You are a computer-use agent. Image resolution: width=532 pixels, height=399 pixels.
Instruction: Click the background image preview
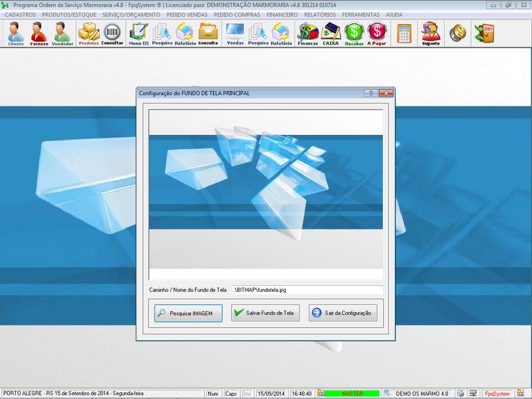[265, 194]
